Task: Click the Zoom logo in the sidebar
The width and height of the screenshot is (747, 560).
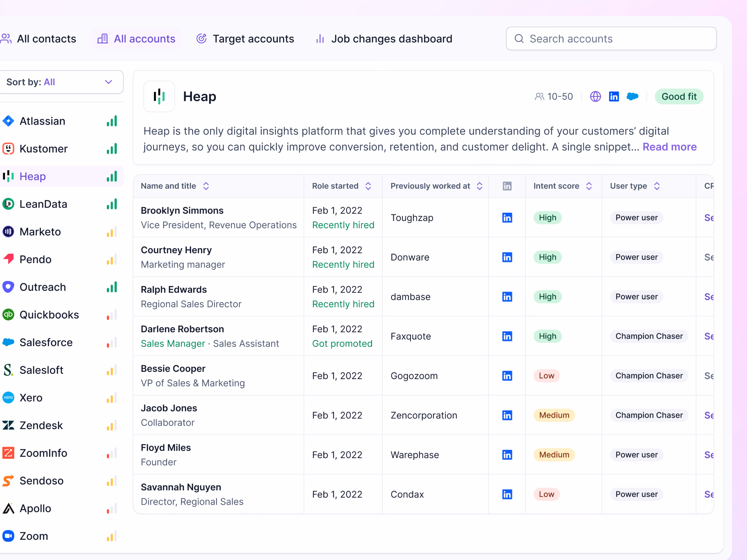Action: tap(8, 536)
